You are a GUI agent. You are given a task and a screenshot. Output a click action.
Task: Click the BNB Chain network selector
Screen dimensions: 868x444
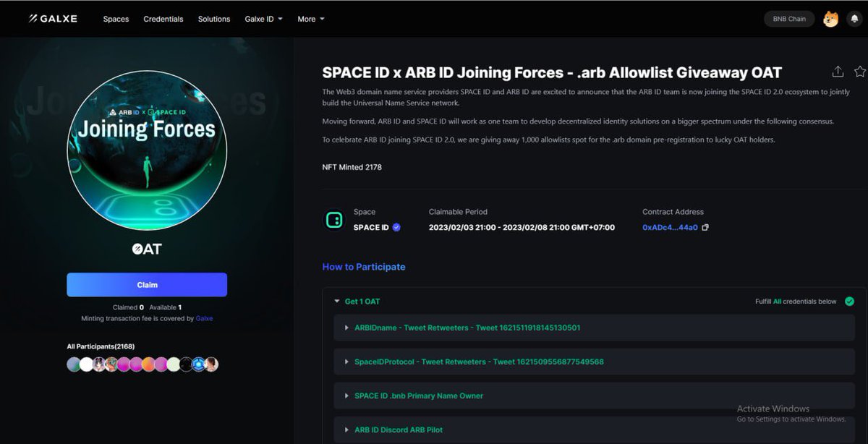[788, 18]
